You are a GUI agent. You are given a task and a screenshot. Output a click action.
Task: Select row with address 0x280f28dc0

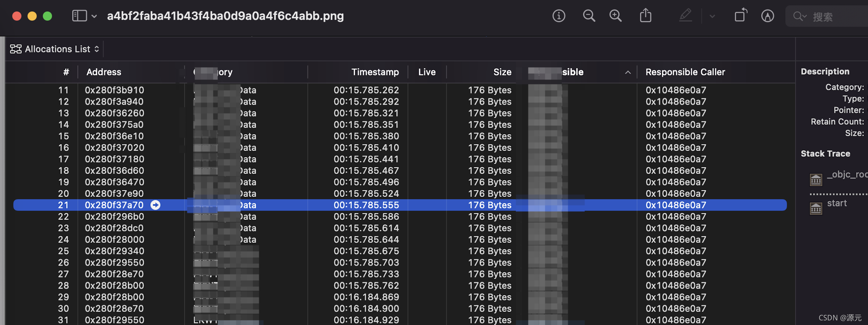click(400, 228)
